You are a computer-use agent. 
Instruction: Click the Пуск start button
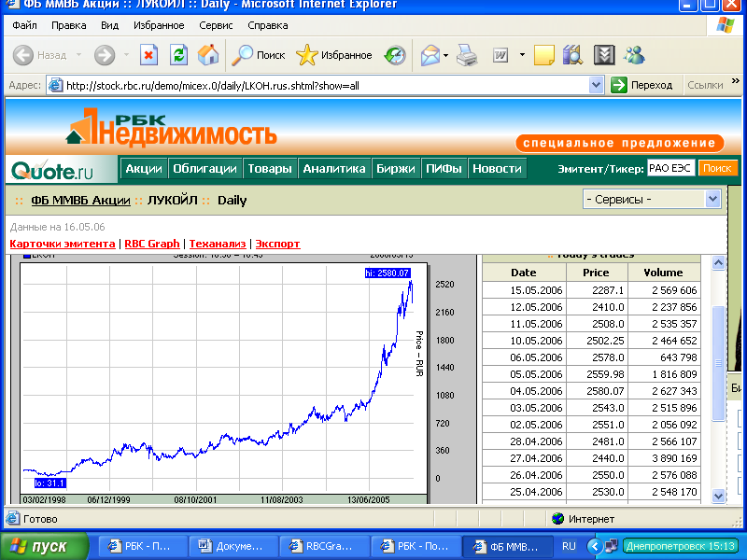pyautogui.click(x=44, y=546)
